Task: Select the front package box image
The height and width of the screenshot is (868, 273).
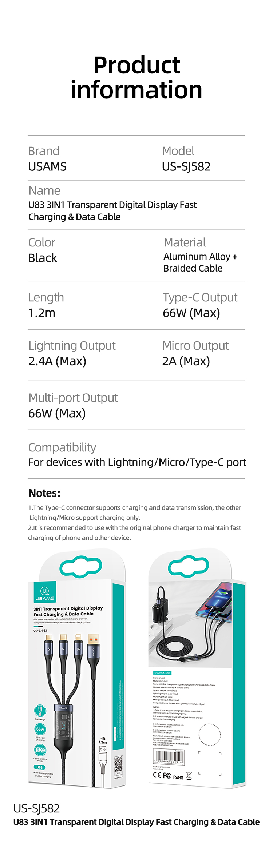Action: 77,668
